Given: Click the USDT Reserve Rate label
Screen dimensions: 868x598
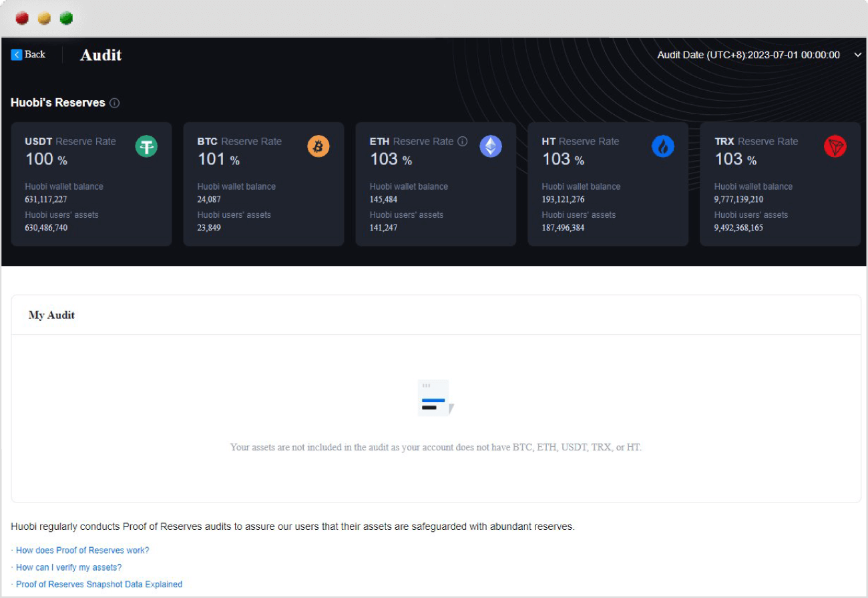Looking at the screenshot, I should pyautogui.click(x=71, y=142).
